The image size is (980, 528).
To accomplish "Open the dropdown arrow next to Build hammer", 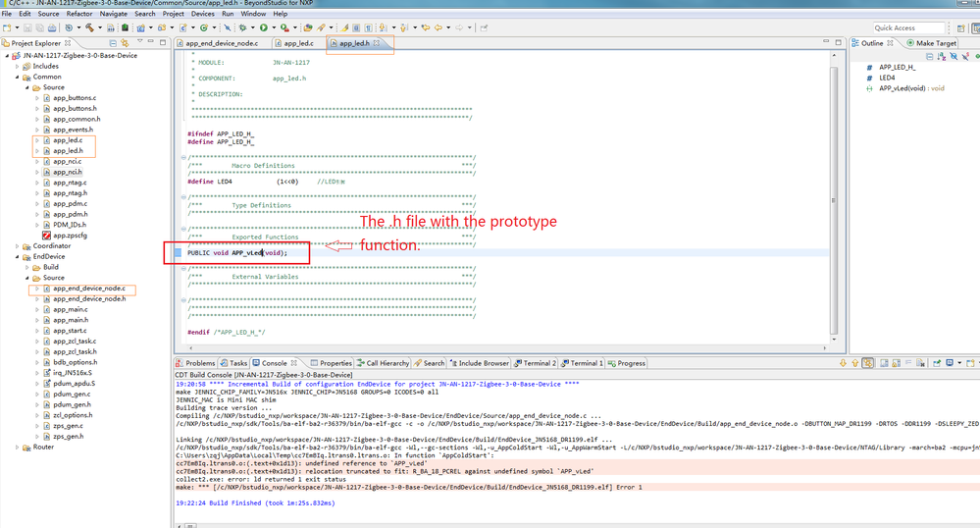I will pyautogui.click(x=99, y=27).
